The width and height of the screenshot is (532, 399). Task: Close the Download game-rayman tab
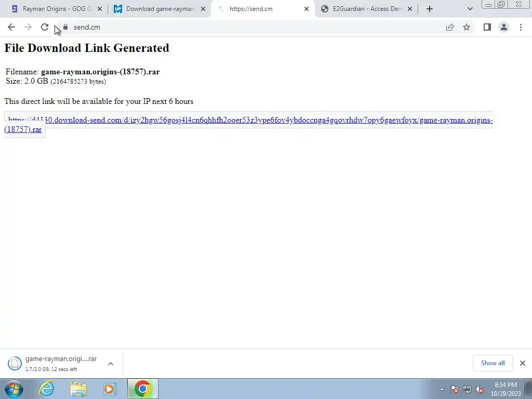[203, 9]
